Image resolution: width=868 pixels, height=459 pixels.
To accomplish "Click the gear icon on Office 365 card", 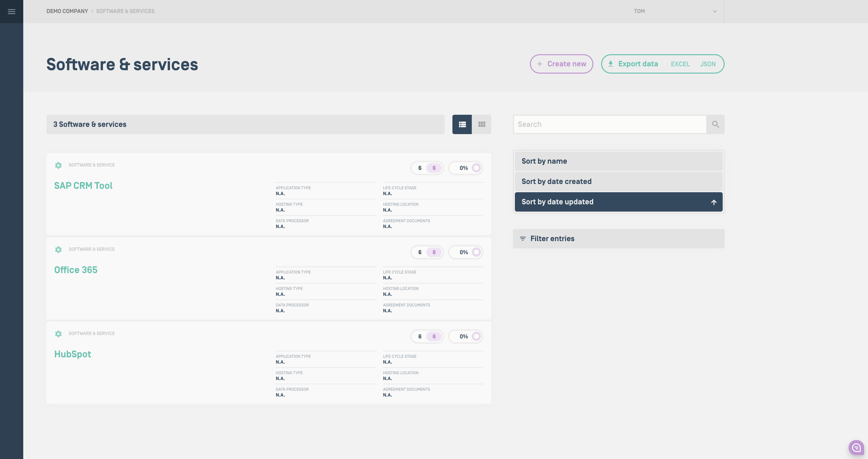I will 58,250.
